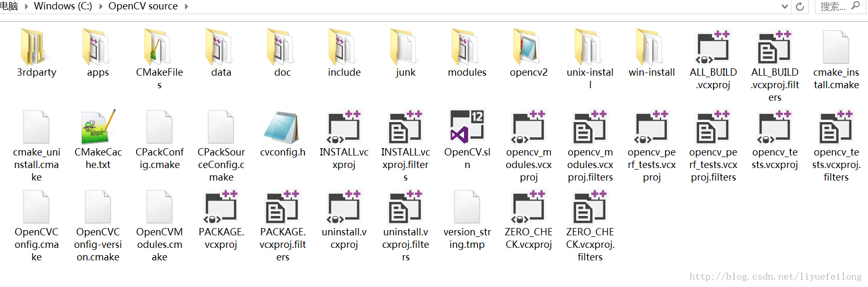The width and height of the screenshot is (868, 287).
Task: Expand the arrow after 'Windows (C:)' breadcrumb
Action: (101, 7)
